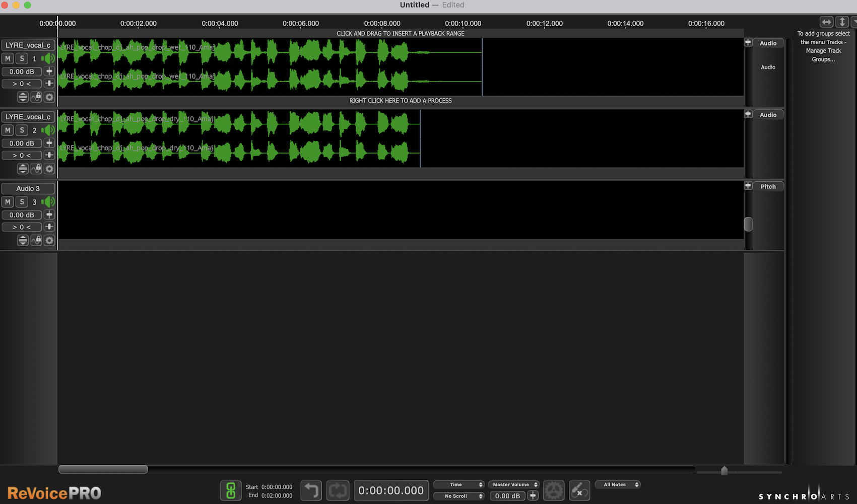The width and height of the screenshot is (857, 504).
Task: Click the main time counter display
Action: (x=391, y=490)
